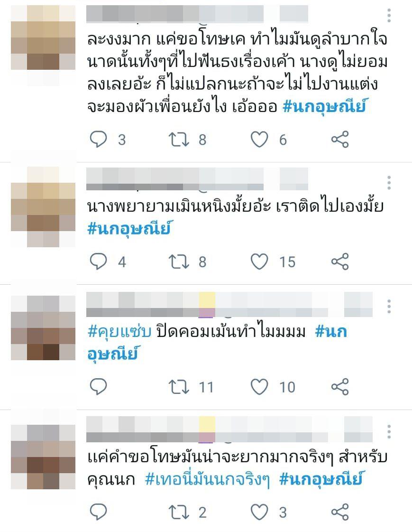
Task: Like the last tweet with 3 likes
Action: point(259,512)
